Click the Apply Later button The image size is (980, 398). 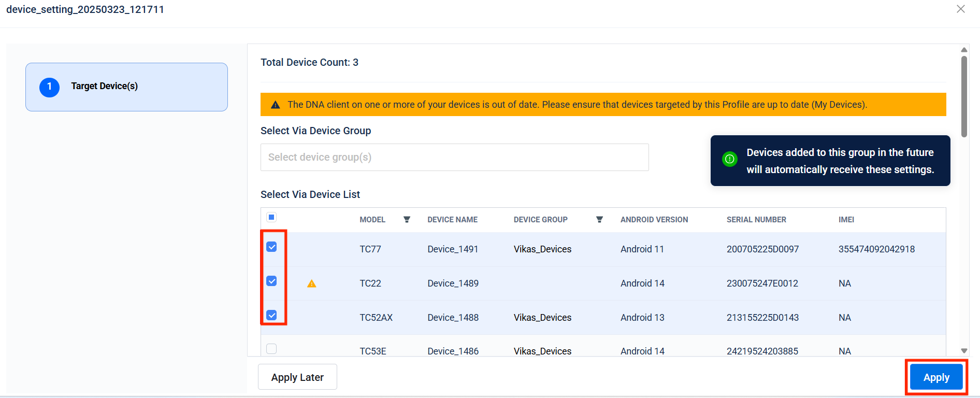click(297, 377)
